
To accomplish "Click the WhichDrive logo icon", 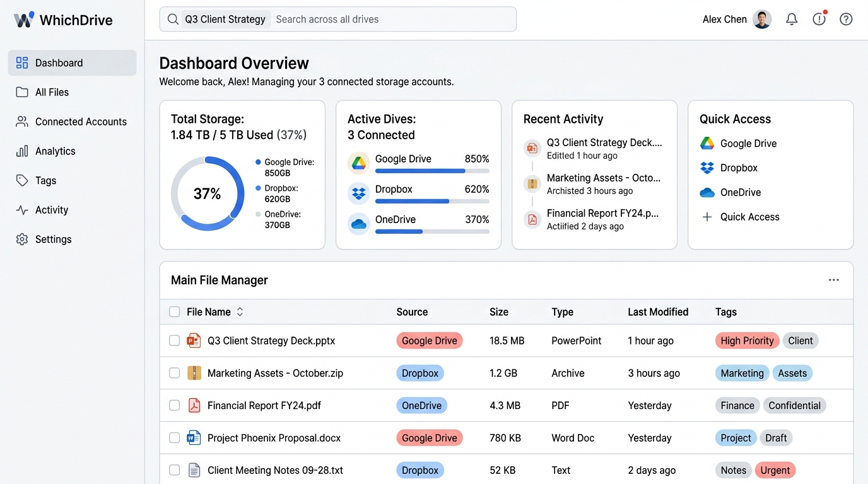I will pyautogui.click(x=24, y=20).
